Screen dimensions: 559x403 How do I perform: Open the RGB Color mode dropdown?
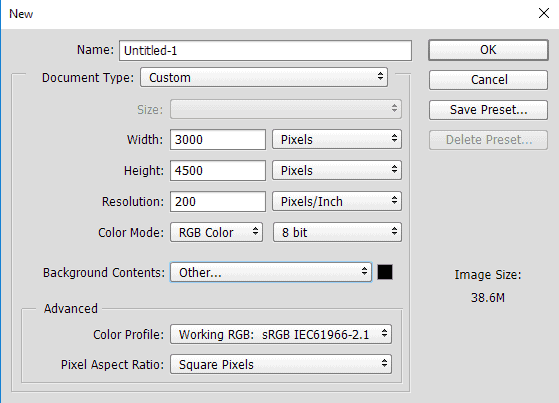(x=216, y=232)
